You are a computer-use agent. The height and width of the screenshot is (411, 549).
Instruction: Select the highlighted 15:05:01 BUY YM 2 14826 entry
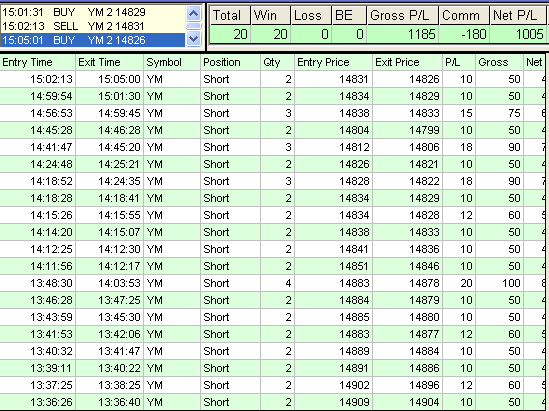click(93, 40)
